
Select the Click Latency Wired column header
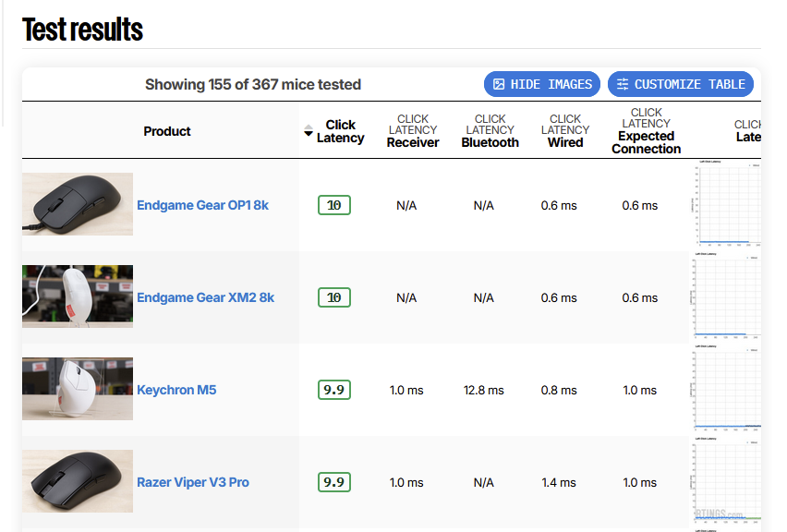565,131
